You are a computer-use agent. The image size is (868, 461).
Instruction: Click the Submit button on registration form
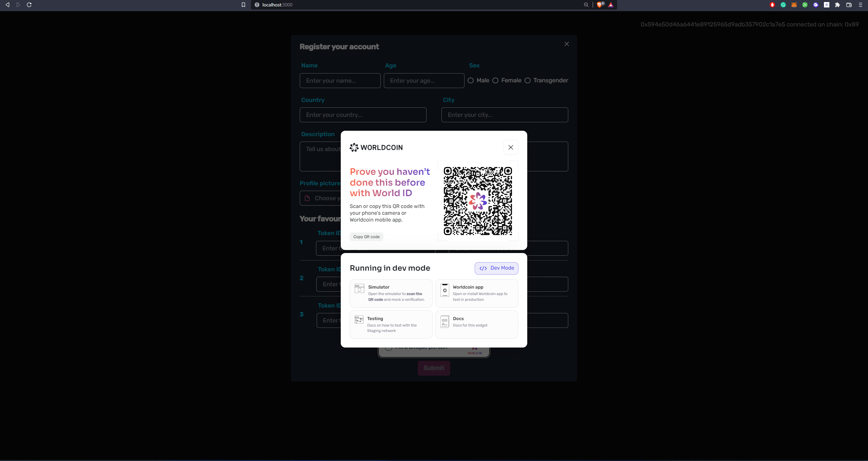coord(434,368)
